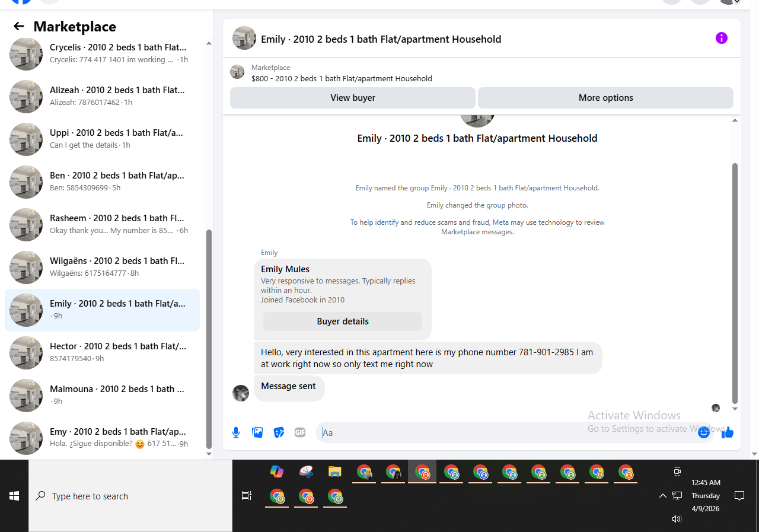The width and height of the screenshot is (759, 532).
Task: Click Emily's avatar in the chat header
Action: tap(244, 38)
